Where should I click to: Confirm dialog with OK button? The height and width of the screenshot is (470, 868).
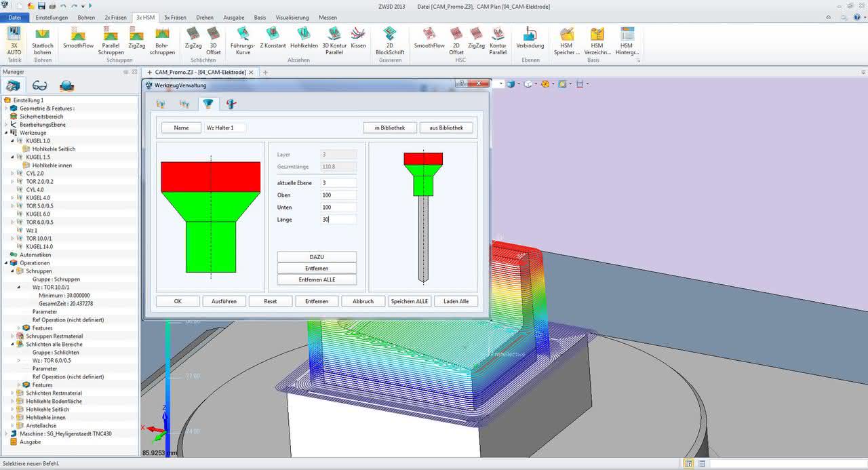pos(178,301)
